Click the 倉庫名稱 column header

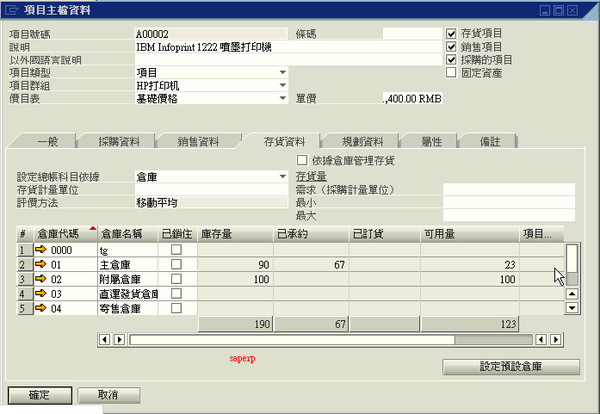[128, 234]
